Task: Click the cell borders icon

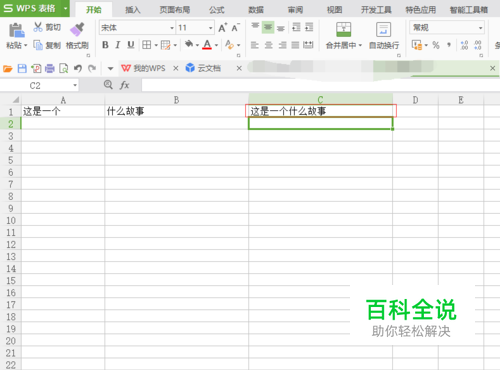Action: coord(146,45)
